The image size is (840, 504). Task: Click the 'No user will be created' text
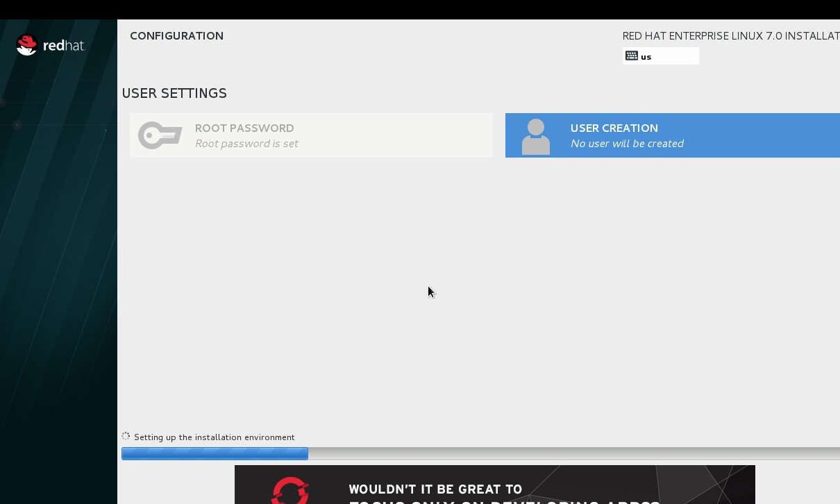627,144
